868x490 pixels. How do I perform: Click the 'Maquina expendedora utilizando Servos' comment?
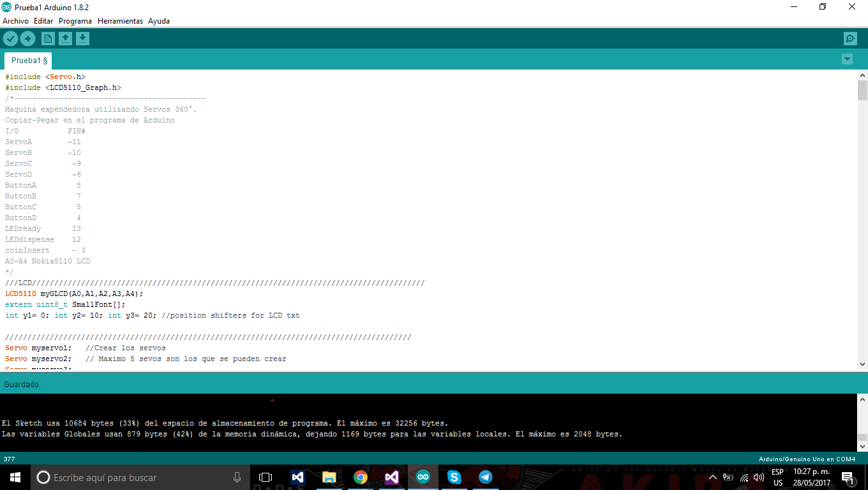(x=101, y=109)
